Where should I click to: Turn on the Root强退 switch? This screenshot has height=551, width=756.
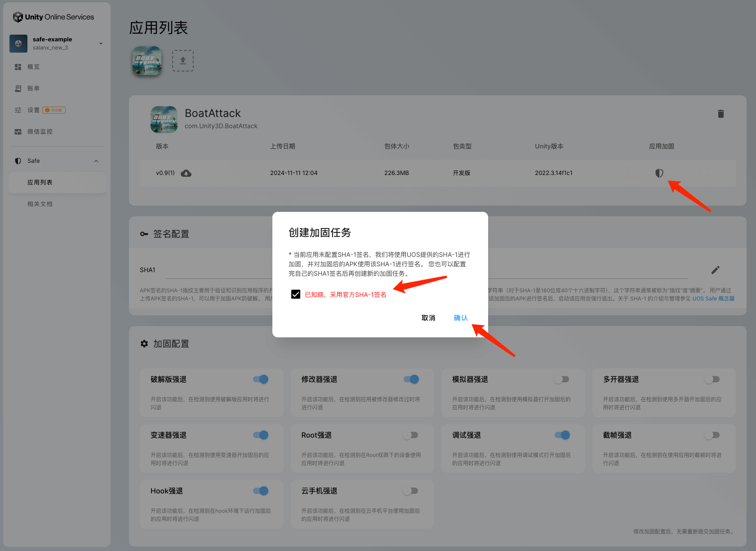click(411, 435)
